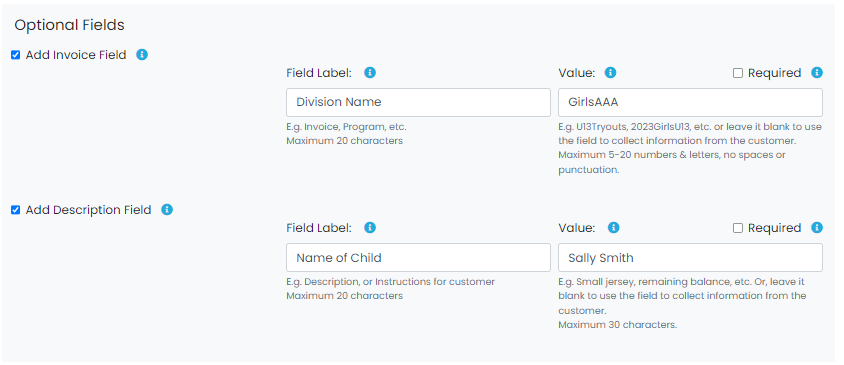844x365 pixels.
Task: Click the Name of Child label input
Action: tap(418, 257)
